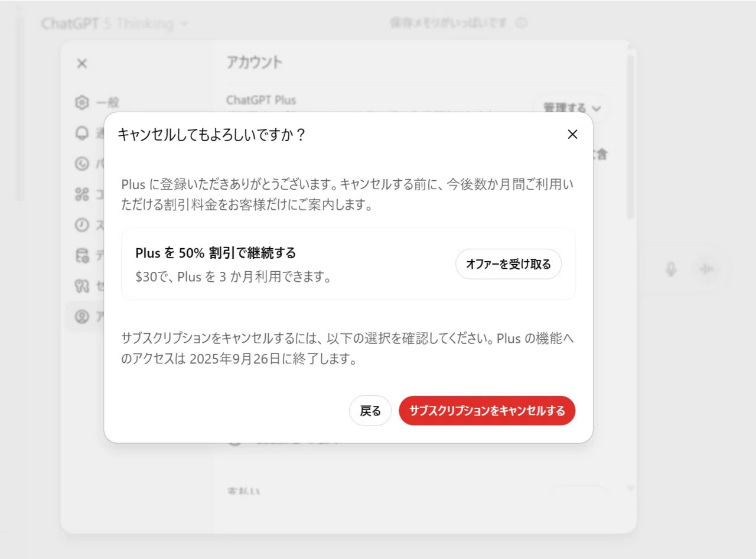This screenshot has width=756, height=559.
Task: Open the 管理する dropdown
Action: click(572, 108)
